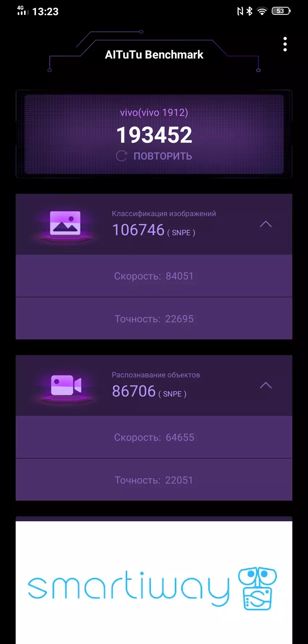This screenshot has height=644, width=308.
Task: Tap the ПОВТОРИТЬ button to rerun benchmark
Action: 154,156
